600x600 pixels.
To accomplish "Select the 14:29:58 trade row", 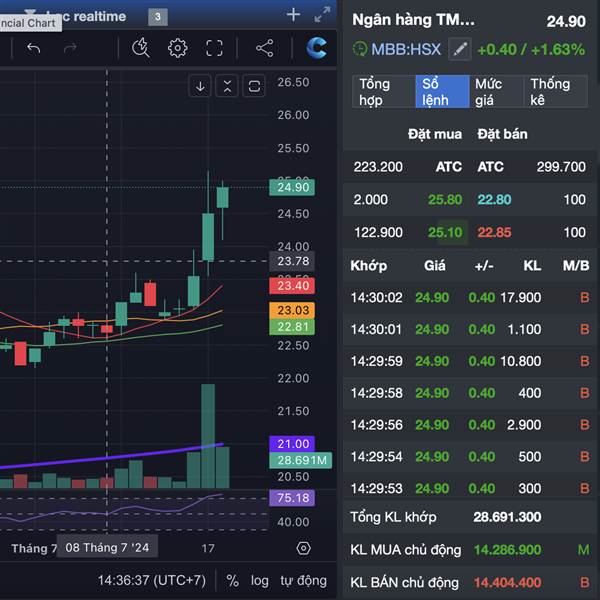I will pyautogui.click(x=470, y=393).
